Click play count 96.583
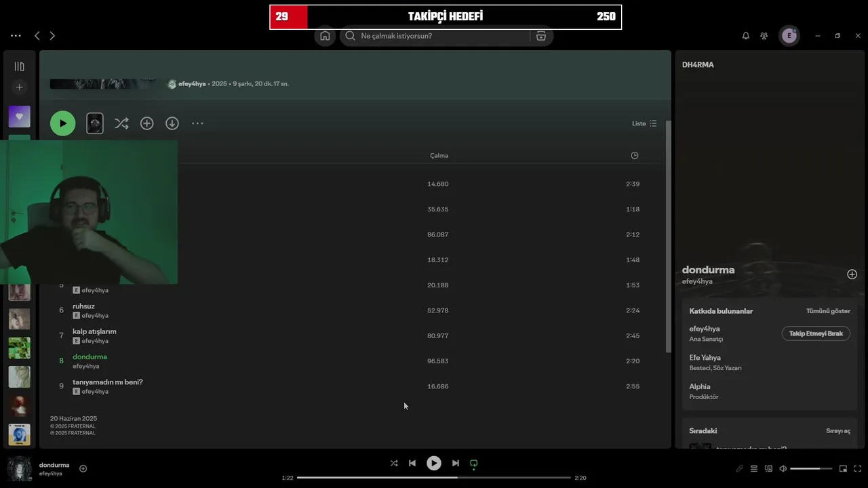This screenshot has height=488, width=868. (x=438, y=361)
